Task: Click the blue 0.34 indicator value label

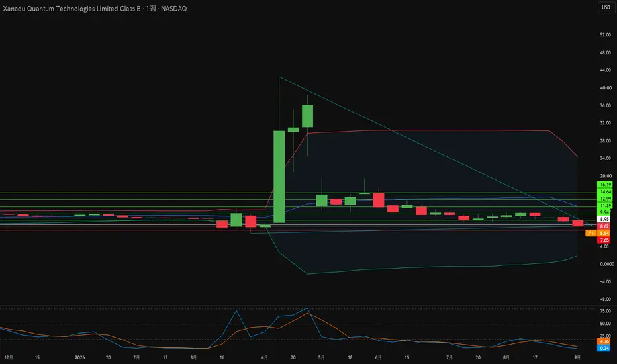Action: (604, 348)
